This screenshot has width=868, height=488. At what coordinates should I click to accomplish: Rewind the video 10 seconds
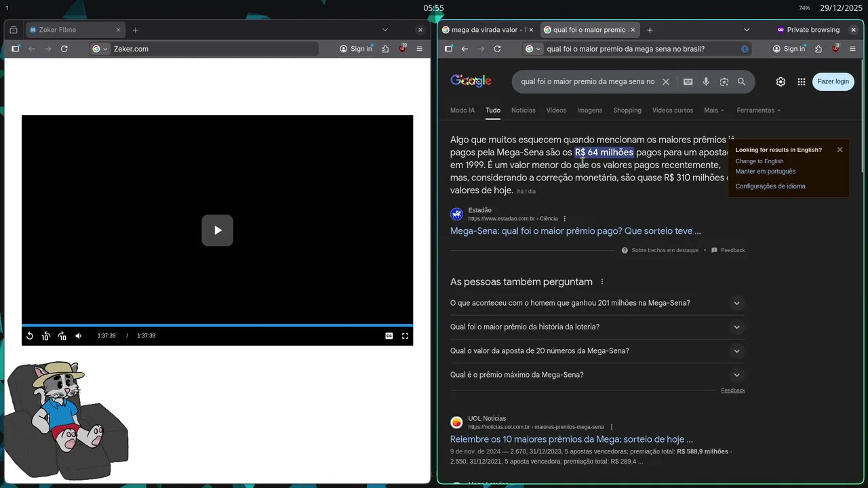point(46,335)
